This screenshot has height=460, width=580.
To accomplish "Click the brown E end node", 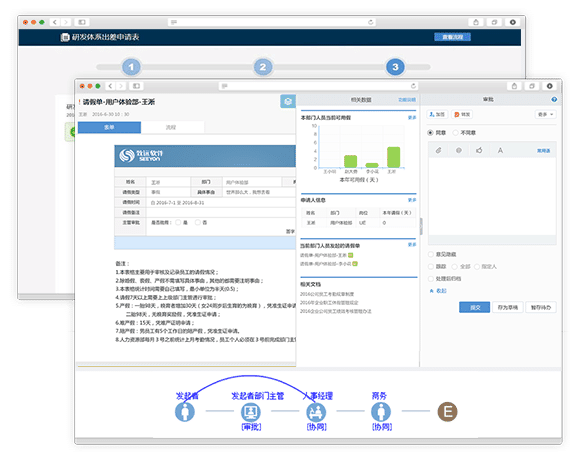I will pyautogui.click(x=448, y=412).
